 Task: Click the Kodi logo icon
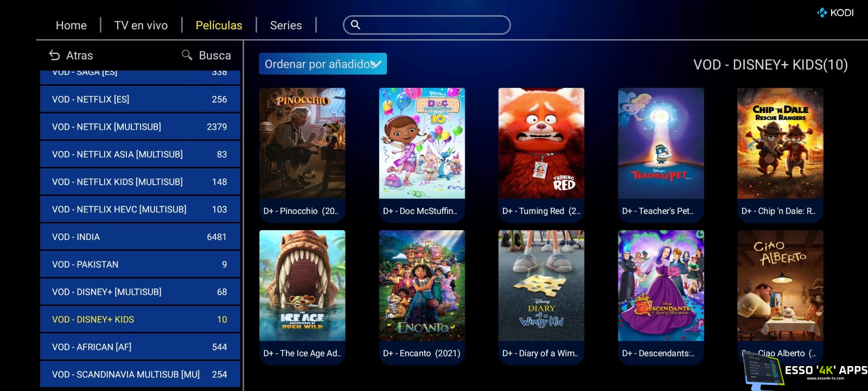(822, 12)
